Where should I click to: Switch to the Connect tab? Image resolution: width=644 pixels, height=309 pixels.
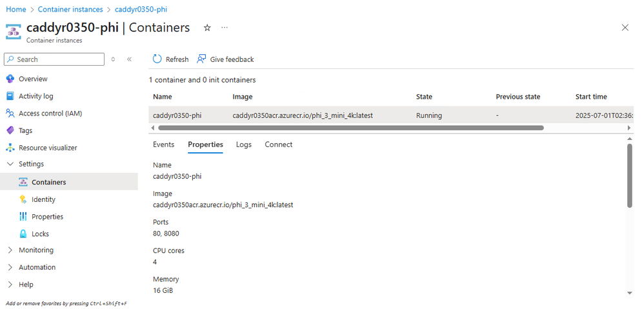[279, 145]
